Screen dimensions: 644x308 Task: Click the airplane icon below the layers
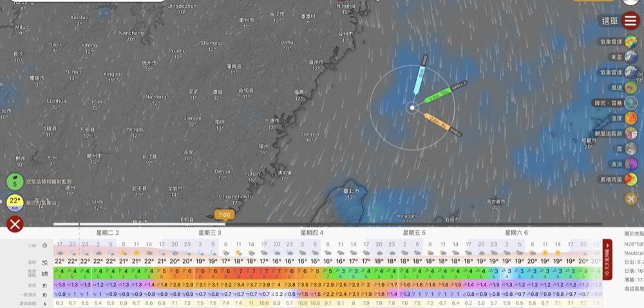tap(631, 198)
